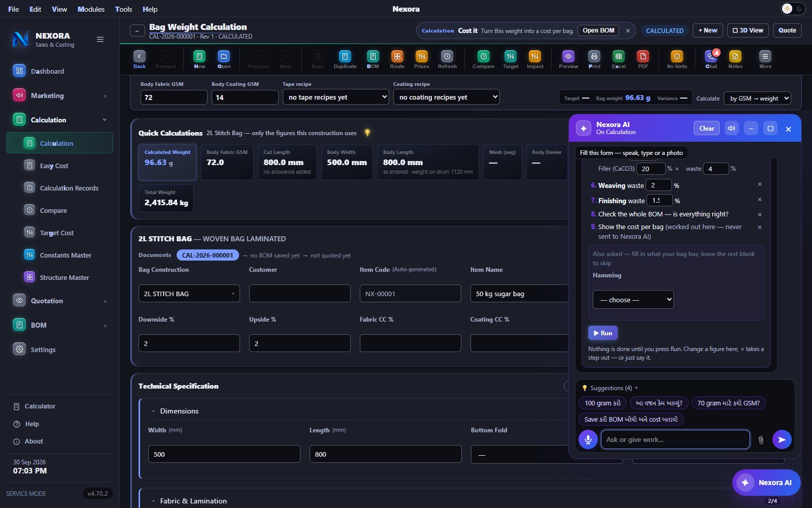Image resolution: width=812 pixels, height=508 pixels.
Task: Open the Chat toolbar icon
Action: 711,59
